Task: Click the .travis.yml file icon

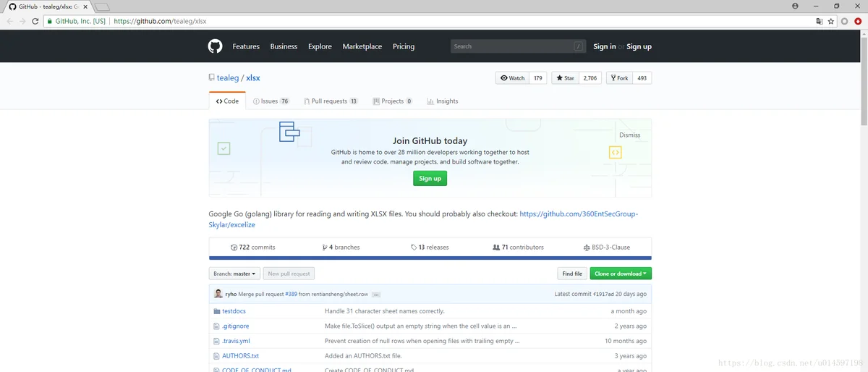Action: [x=216, y=341]
